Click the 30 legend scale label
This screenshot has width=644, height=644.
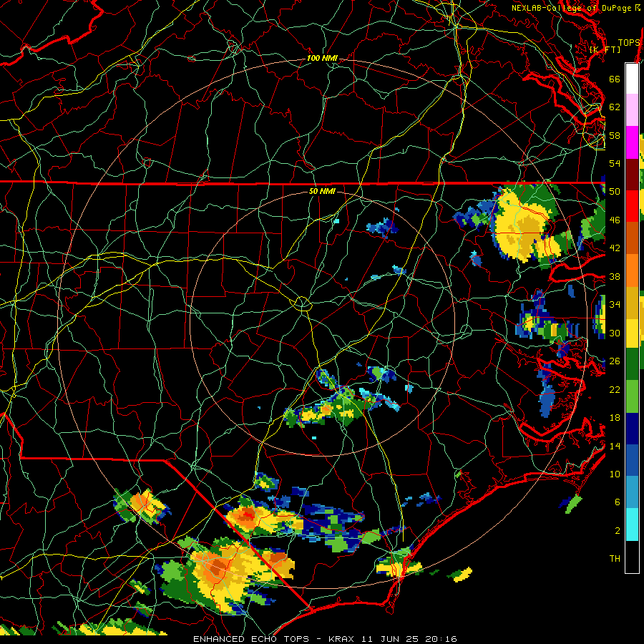coord(615,333)
